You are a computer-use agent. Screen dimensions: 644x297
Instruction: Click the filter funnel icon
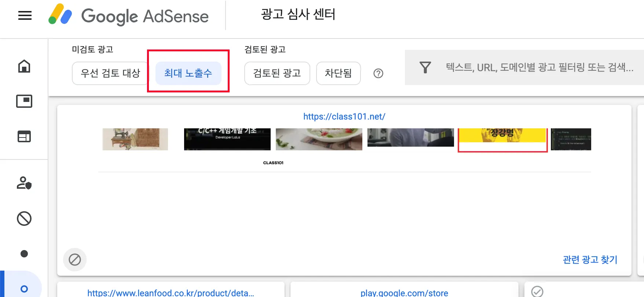425,67
